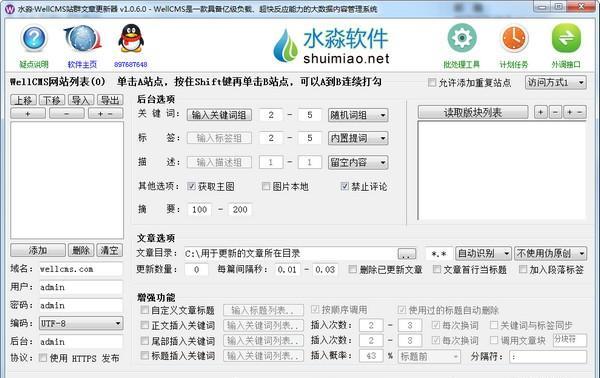This screenshot has width=600, height=378.
Task: Click the 后台 admin field
Action: coord(81,342)
